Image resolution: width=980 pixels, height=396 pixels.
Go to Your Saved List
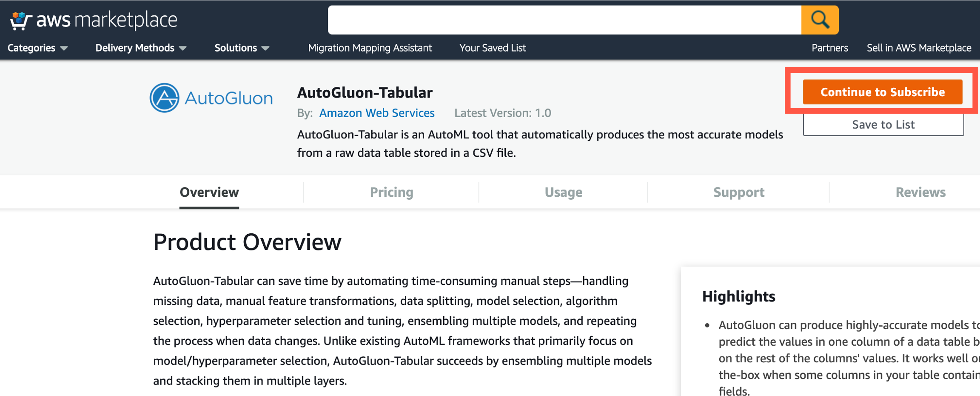point(492,48)
